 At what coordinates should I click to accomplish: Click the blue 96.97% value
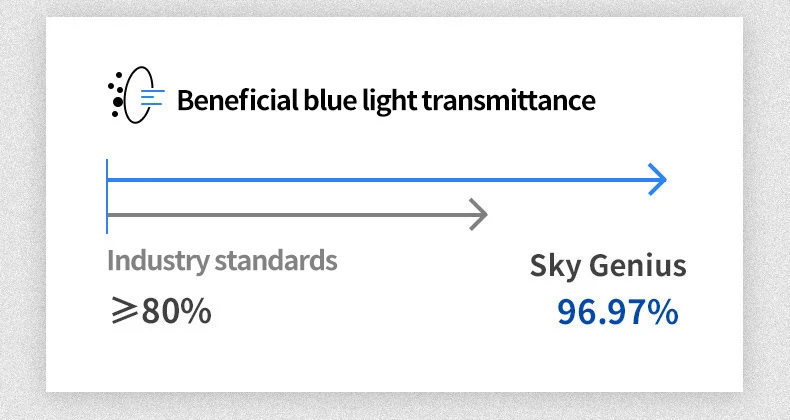(617, 312)
